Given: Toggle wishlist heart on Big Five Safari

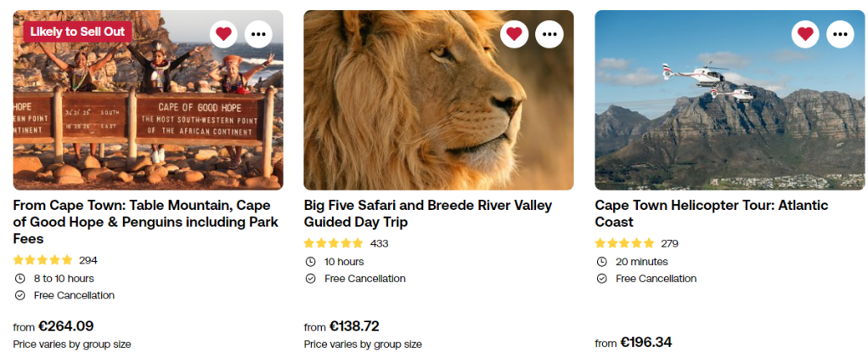Looking at the screenshot, I should tap(514, 34).
